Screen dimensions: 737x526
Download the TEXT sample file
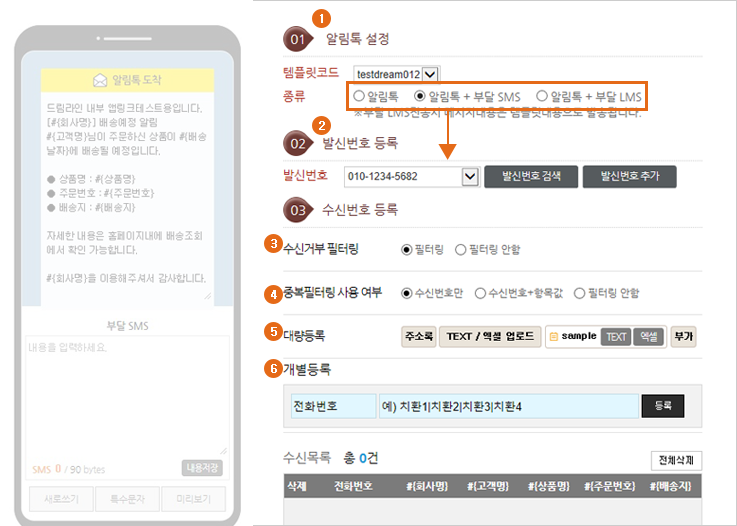pos(616,337)
